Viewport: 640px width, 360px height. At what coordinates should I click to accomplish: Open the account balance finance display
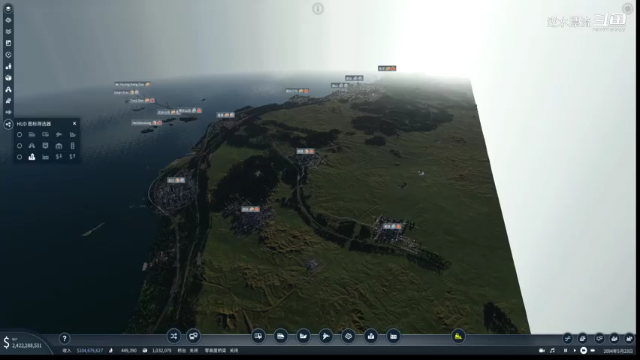[x=22, y=343]
